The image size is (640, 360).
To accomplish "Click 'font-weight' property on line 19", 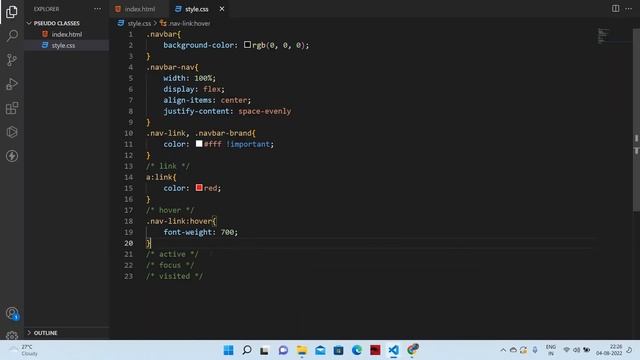I will tap(188, 232).
